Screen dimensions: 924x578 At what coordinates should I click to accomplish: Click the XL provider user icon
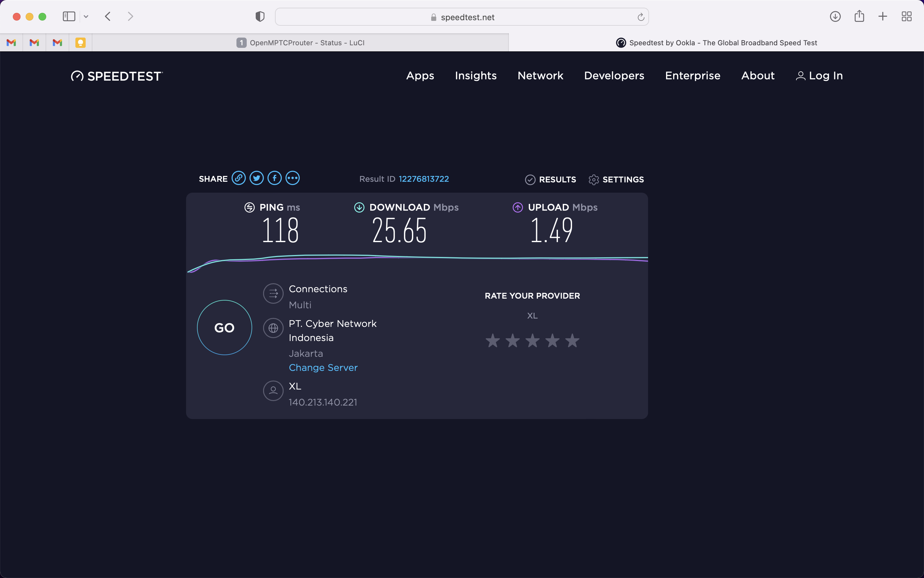pos(273,391)
